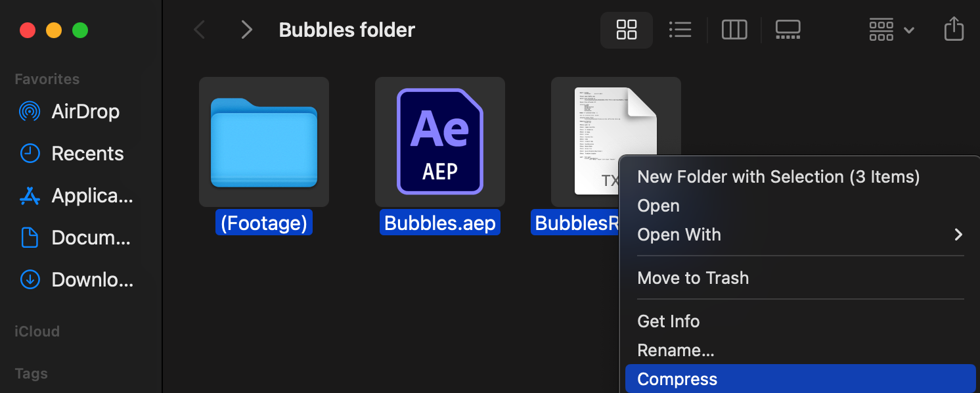Viewport: 980px width, 393px height.
Task: Select the (Footage) folder thumbnail
Action: coord(264,142)
